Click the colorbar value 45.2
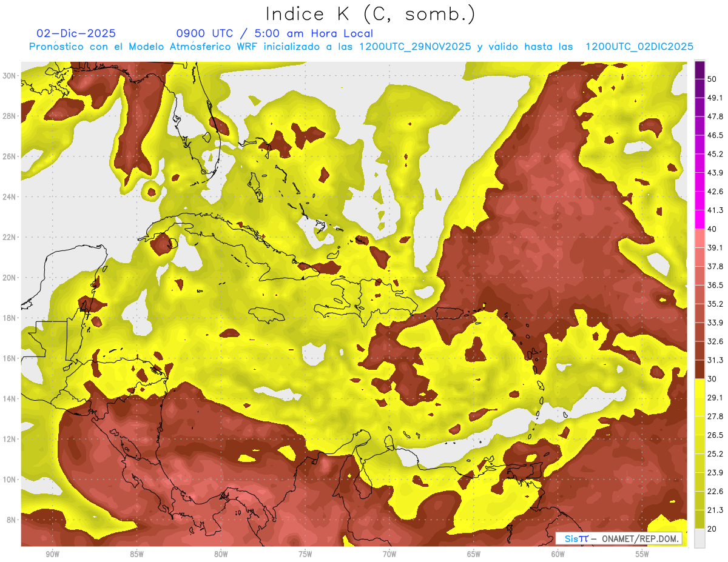 tap(716, 154)
